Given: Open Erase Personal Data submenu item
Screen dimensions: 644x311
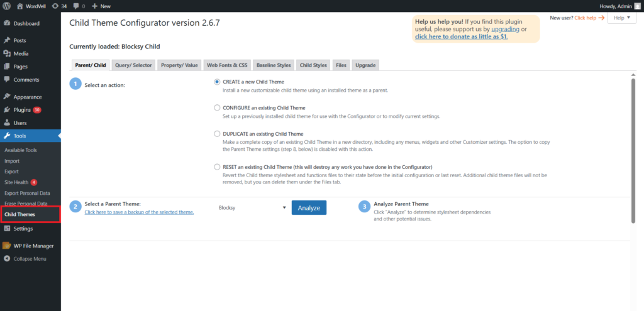Looking at the screenshot, I should tap(26, 204).
